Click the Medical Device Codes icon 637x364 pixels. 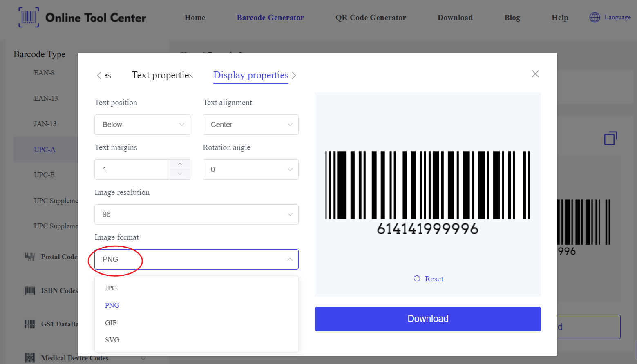30,358
